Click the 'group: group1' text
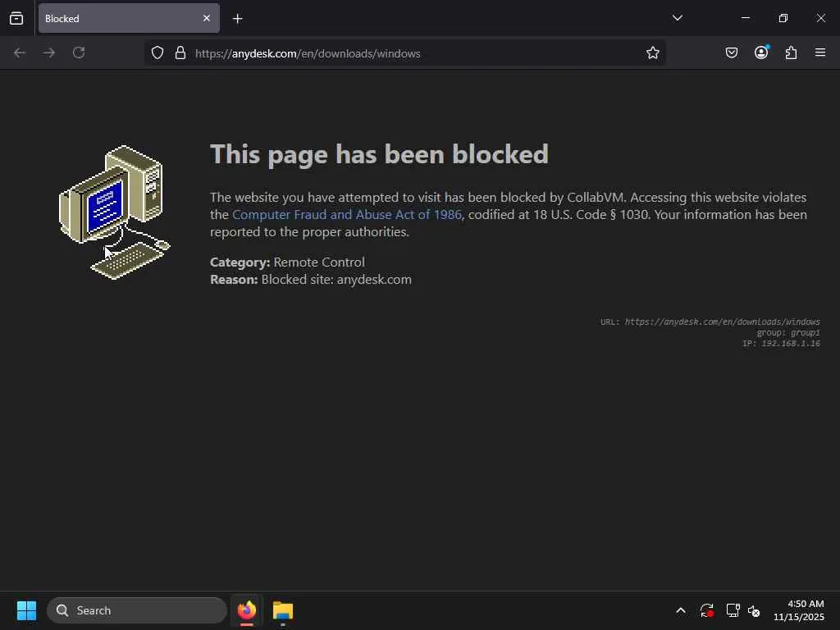840x630 pixels. pos(788,333)
